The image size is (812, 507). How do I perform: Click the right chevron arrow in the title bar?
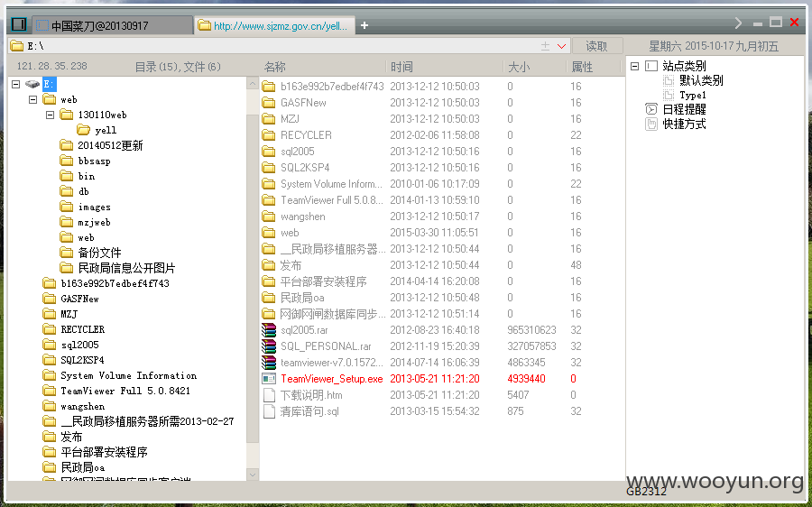point(739,23)
